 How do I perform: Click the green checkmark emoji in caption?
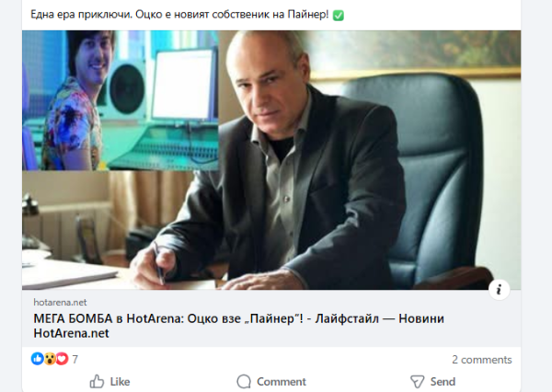click(338, 15)
